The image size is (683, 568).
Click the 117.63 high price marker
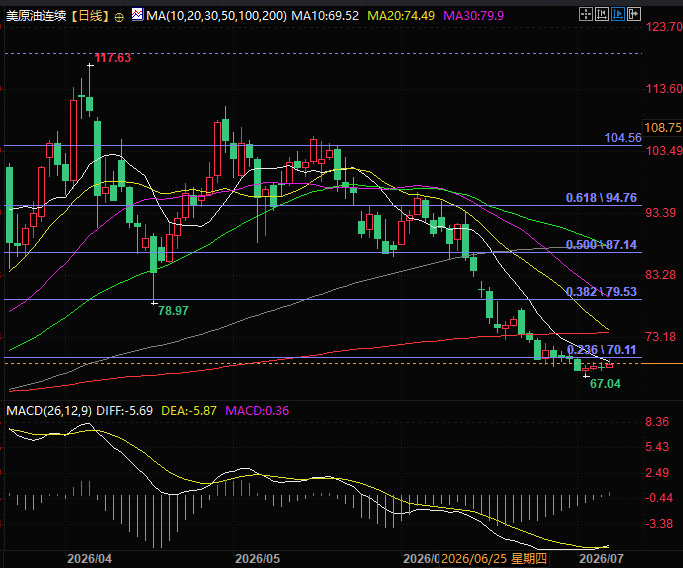[112, 58]
